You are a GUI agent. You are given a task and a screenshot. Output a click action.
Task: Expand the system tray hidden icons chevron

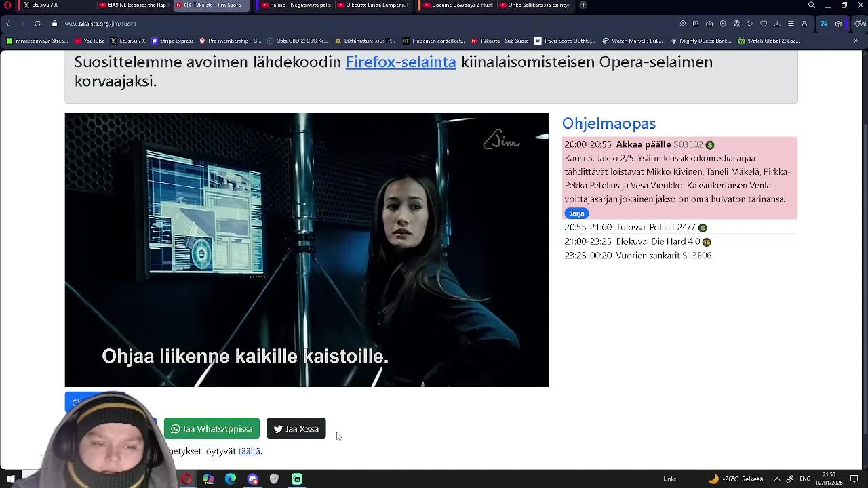tap(777, 479)
